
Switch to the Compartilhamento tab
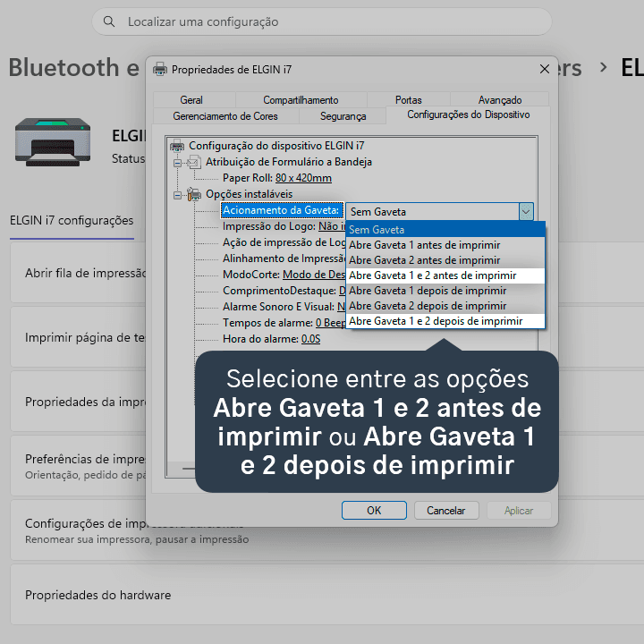[x=301, y=100]
